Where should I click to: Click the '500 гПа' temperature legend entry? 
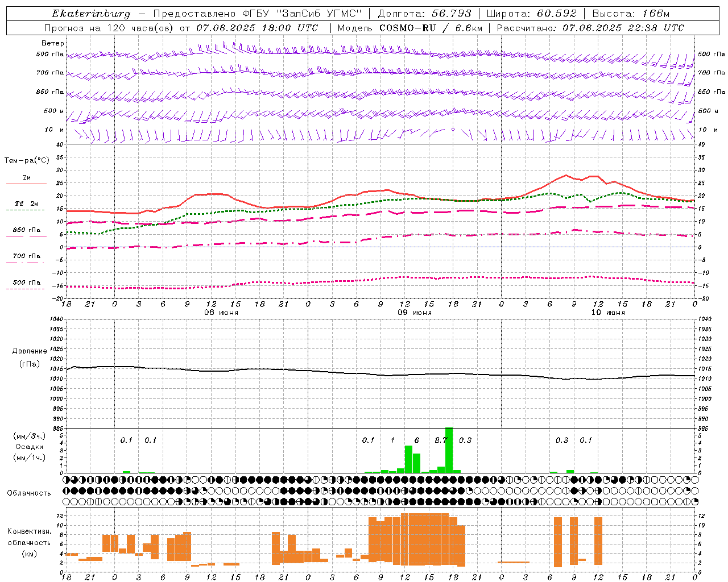[26, 282]
